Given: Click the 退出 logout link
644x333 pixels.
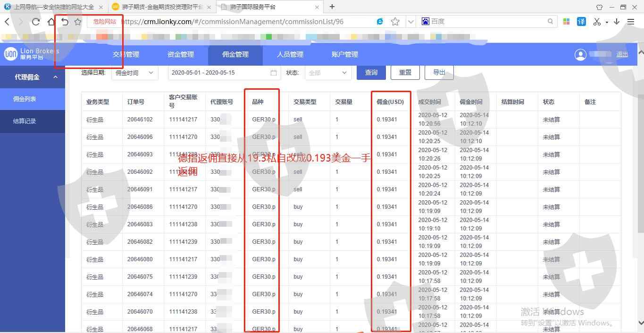Looking at the screenshot, I should click(x=622, y=55).
